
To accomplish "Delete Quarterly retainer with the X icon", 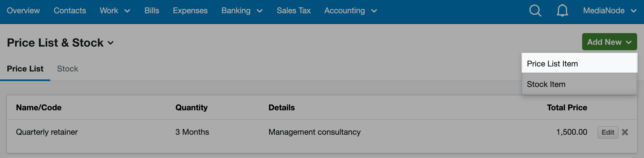I will tap(625, 132).
